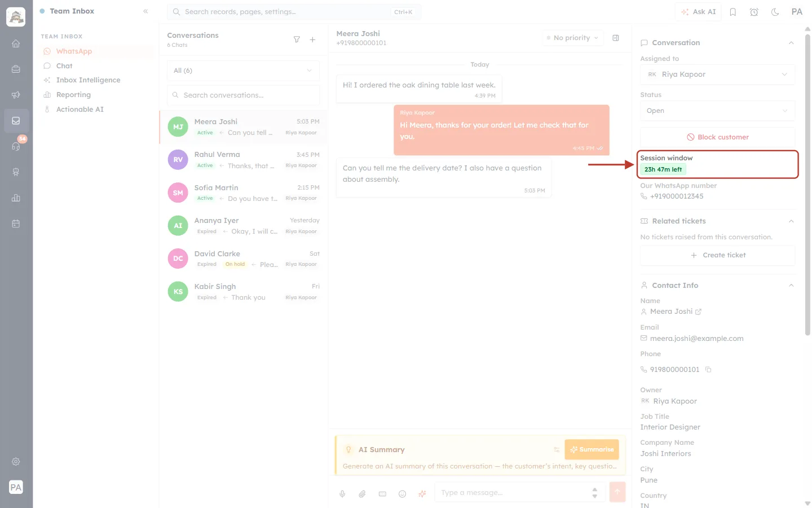Click the filter icon in Conversations header
The image size is (812, 508).
pos(297,40)
